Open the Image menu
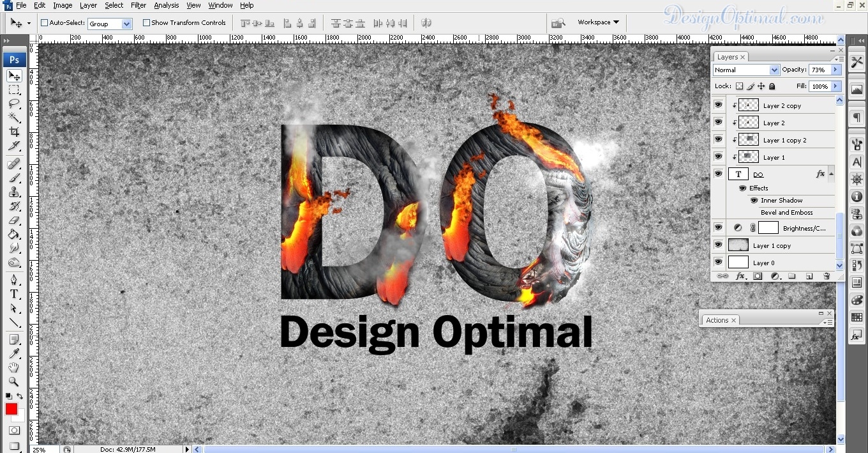Screen dimensions: 868x453 (63, 5)
